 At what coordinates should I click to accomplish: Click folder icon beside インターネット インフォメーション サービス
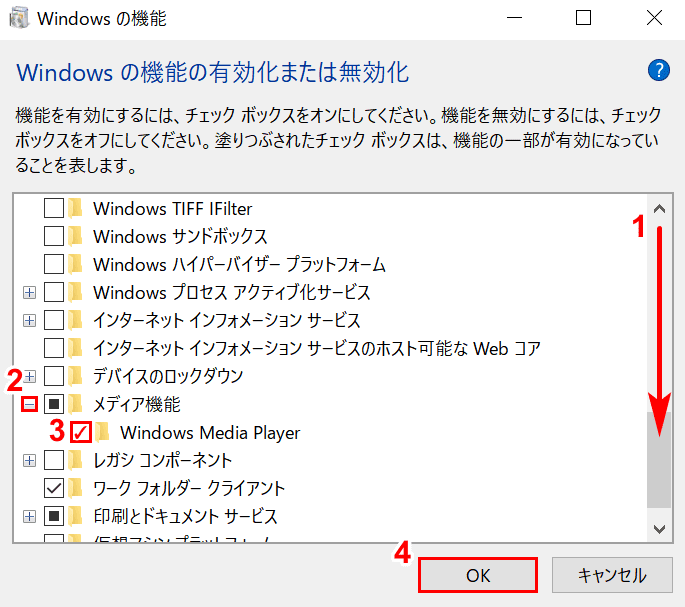coord(76,320)
